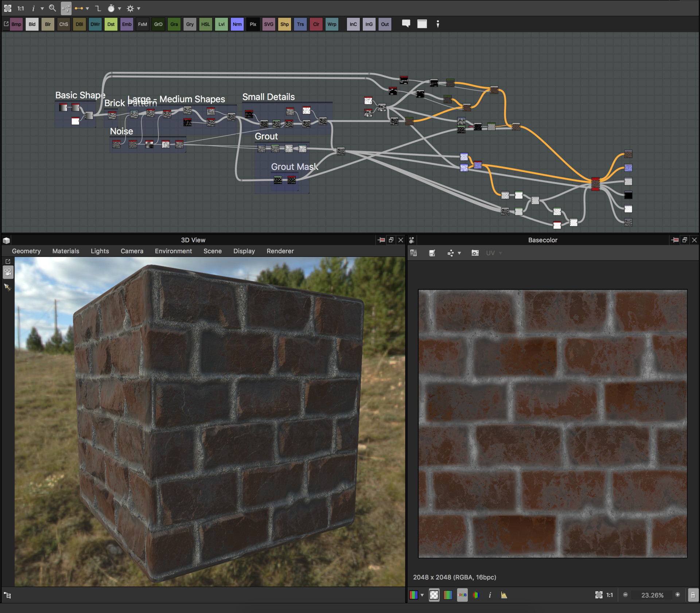
Task: Open the histogram in the 2D view
Action: [504, 595]
